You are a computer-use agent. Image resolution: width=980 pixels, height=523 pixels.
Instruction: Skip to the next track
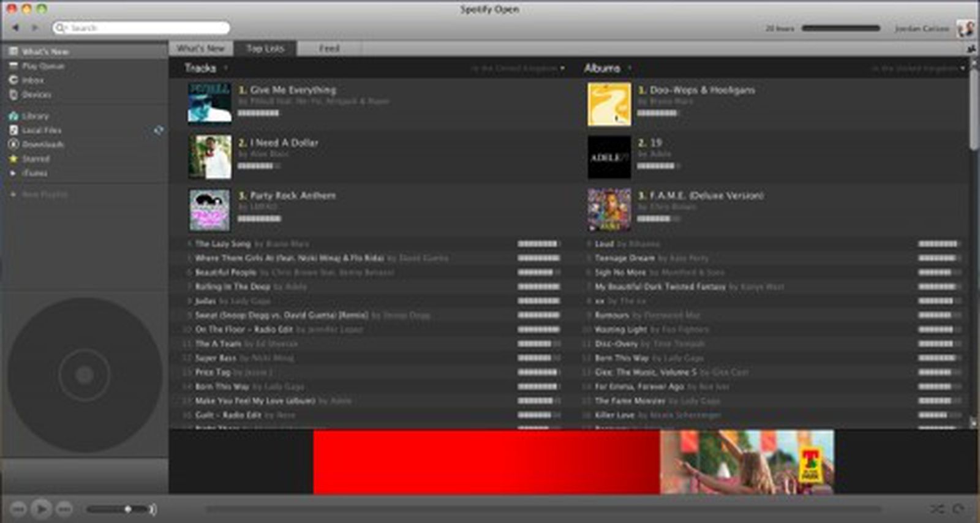(64, 509)
